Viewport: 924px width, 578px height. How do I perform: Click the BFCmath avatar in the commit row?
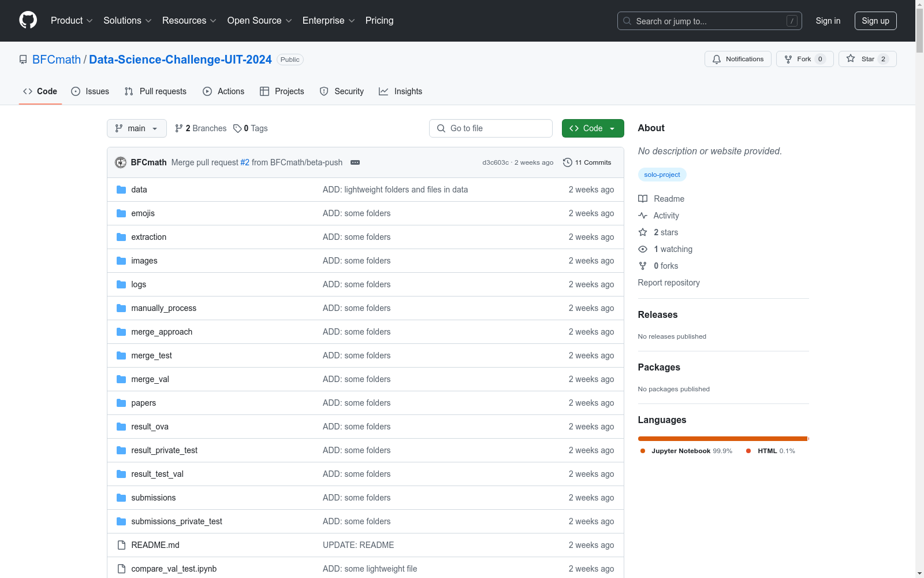121,162
